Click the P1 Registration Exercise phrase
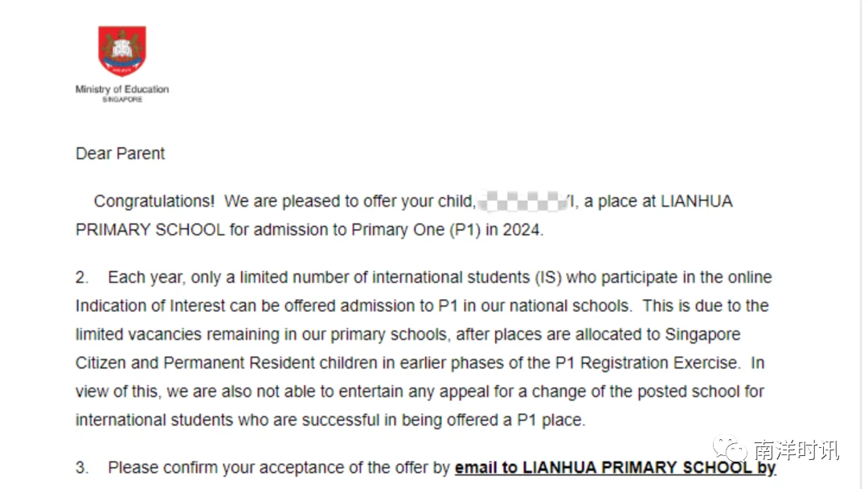 [647, 364]
